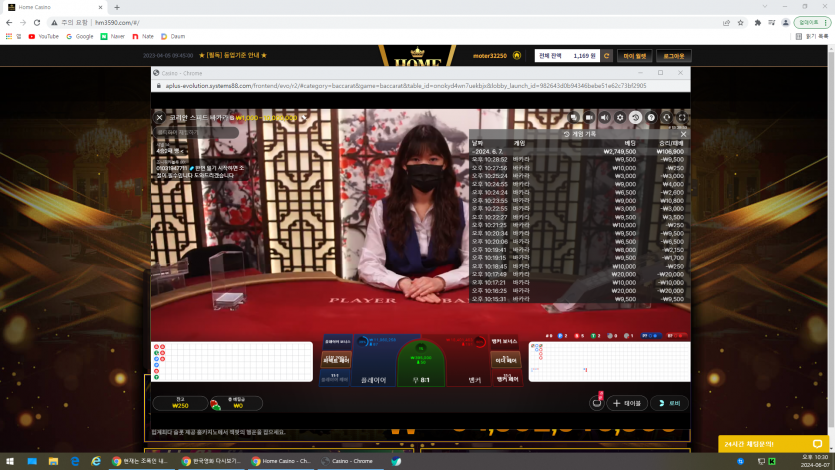Toggle the game history clock icon

(x=635, y=118)
